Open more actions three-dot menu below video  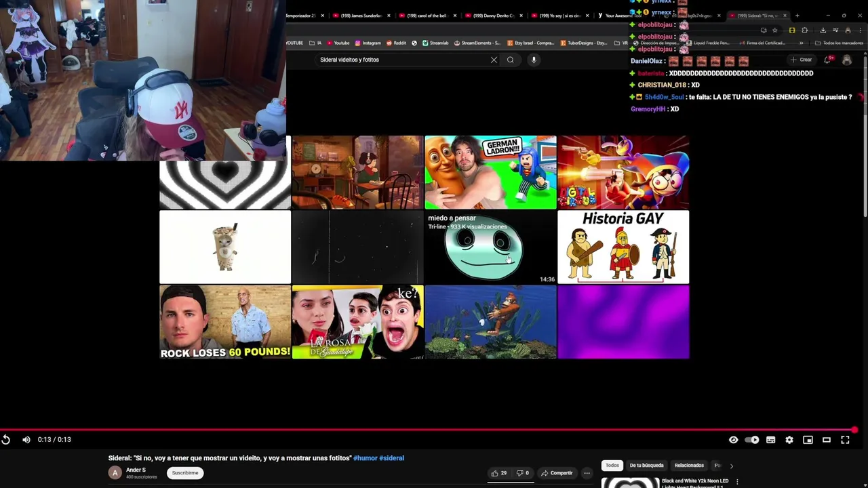(x=587, y=473)
